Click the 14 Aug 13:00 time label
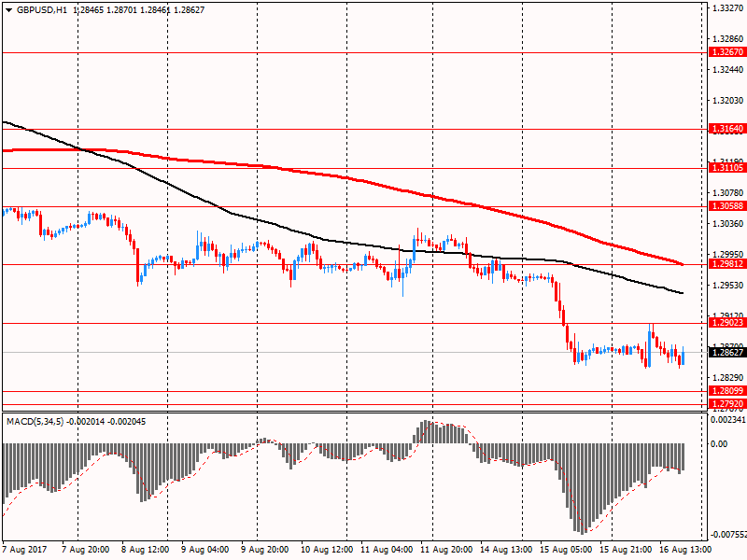The image size is (747, 560). tap(506, 550)
